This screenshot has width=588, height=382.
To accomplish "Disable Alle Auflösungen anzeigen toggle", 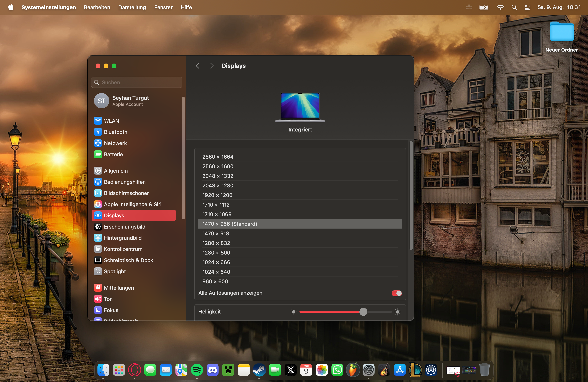I will [x=397, y=293].
